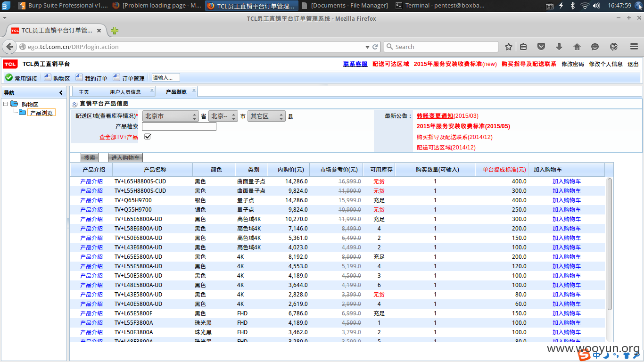The image size is (644, 362).
Task: Open the Hello chat smiley icon
Action: [x=595, y=47]
